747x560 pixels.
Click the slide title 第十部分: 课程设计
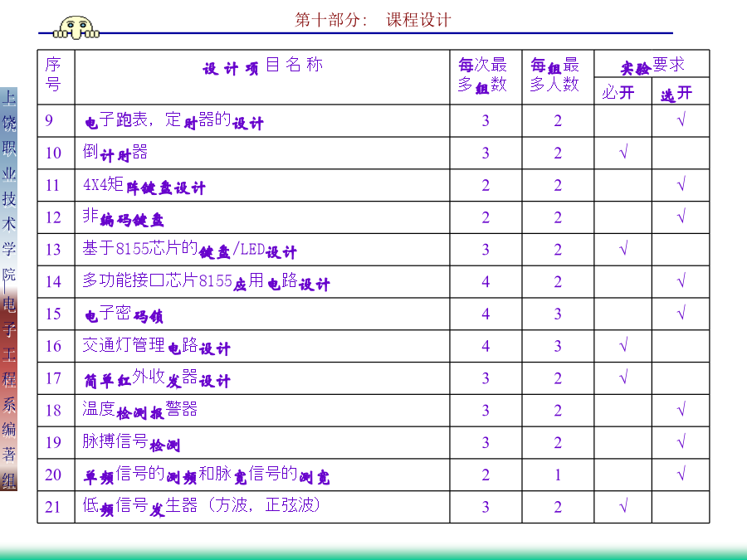point(373,20)
